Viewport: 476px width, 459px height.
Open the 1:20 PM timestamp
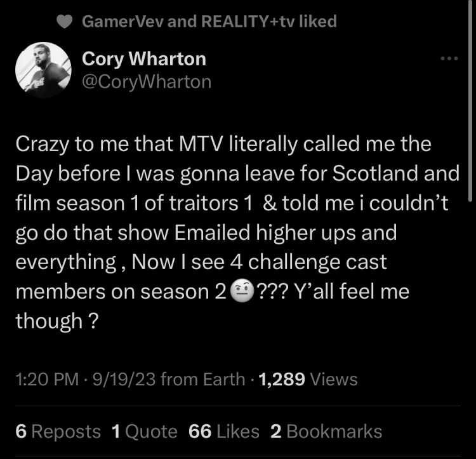47,380
